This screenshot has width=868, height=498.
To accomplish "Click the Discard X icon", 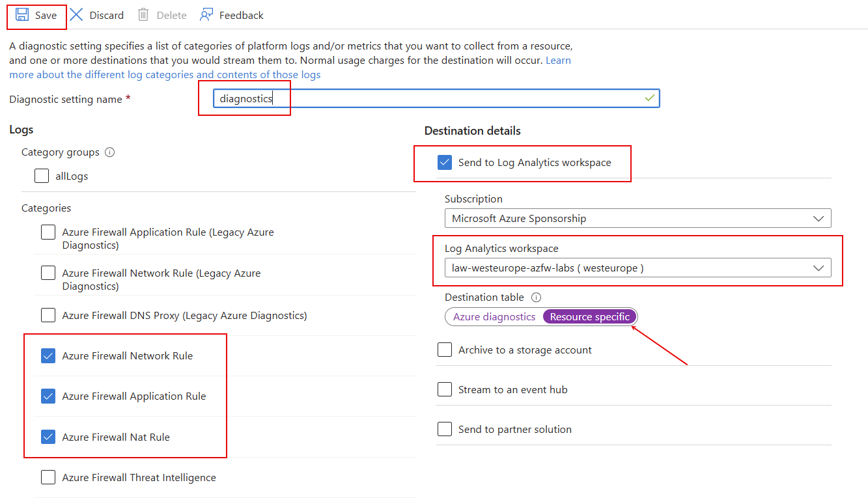I will [x=77, y=15].
